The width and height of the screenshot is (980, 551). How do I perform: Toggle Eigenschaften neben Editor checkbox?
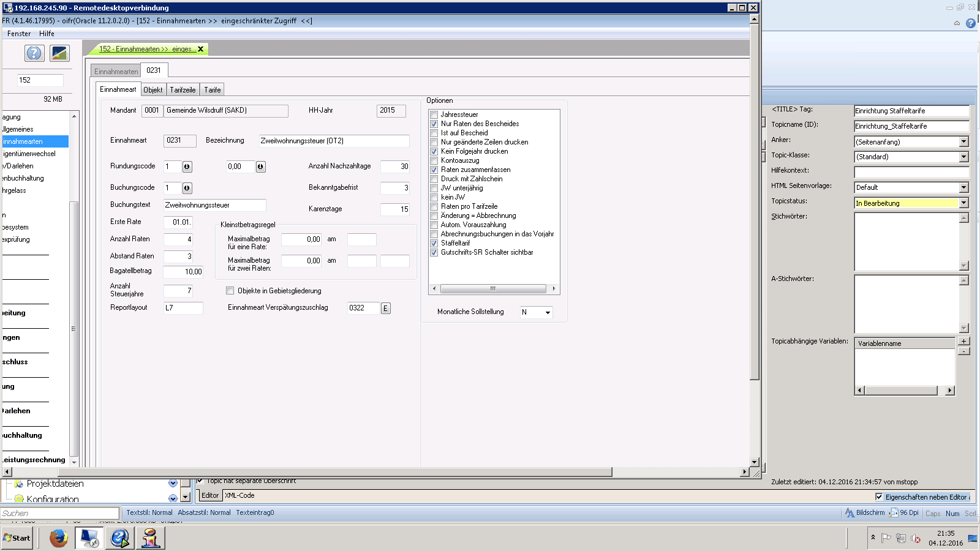(x=879, y=497)
